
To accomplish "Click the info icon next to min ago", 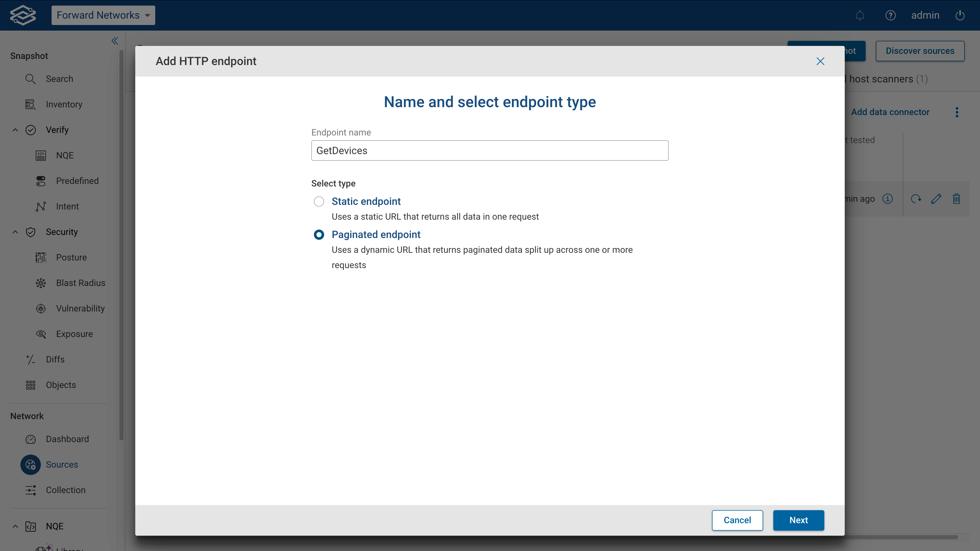I will [x=888, y=198].
